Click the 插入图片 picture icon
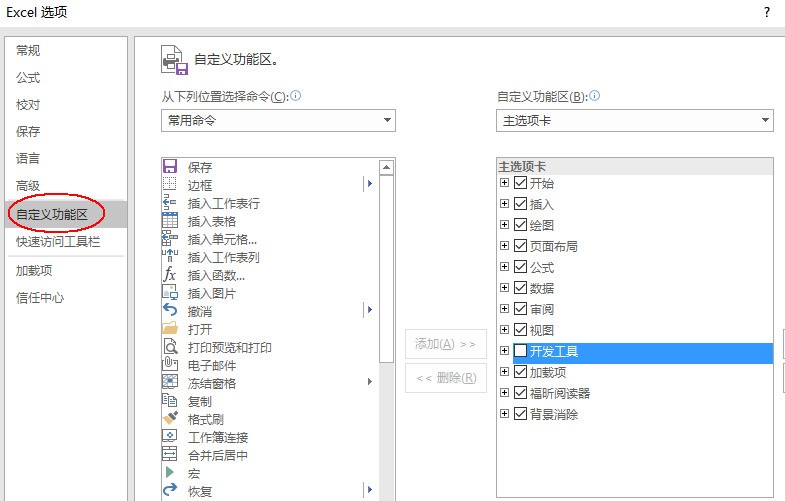This screenshot has width=785, height=501. point(170,292)
